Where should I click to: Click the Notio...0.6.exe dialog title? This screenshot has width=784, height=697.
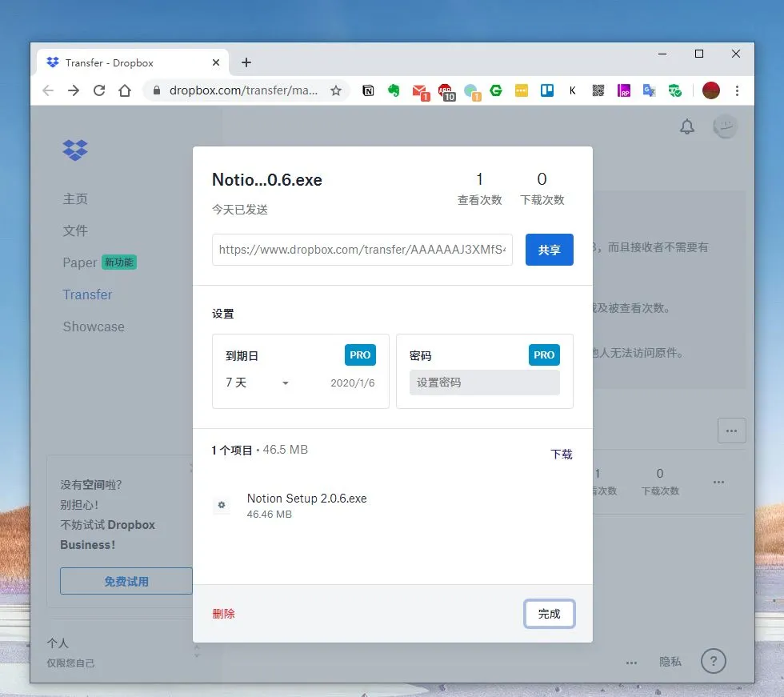pyautogui.click(x=267, y=179)
